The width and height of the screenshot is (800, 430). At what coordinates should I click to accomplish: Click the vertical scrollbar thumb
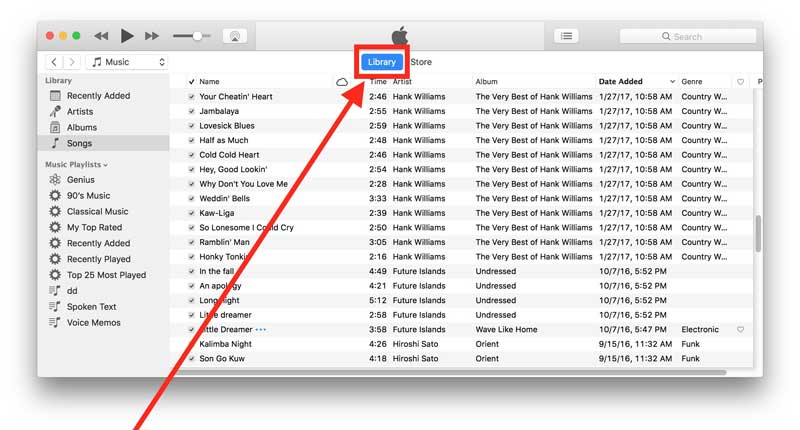pyautogui.click(x=758, y=233)
